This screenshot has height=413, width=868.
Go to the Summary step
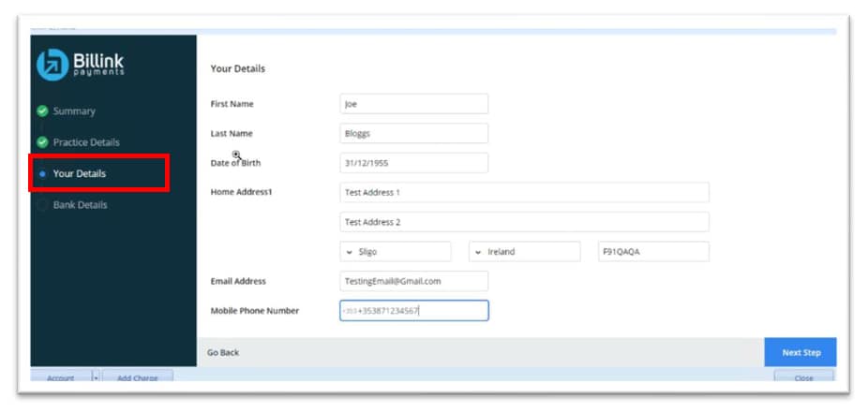point(74,111)
